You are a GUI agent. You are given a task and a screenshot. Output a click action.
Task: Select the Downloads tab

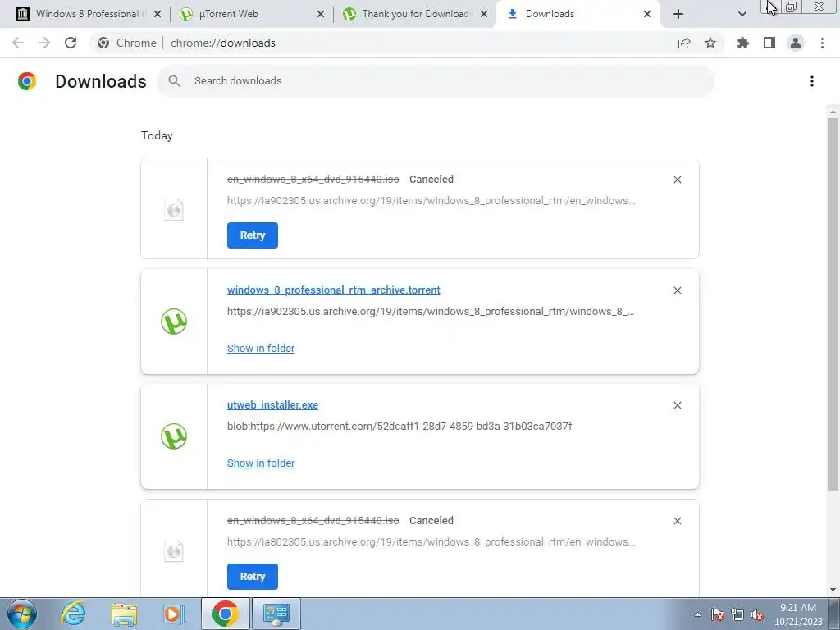[578, 14]
